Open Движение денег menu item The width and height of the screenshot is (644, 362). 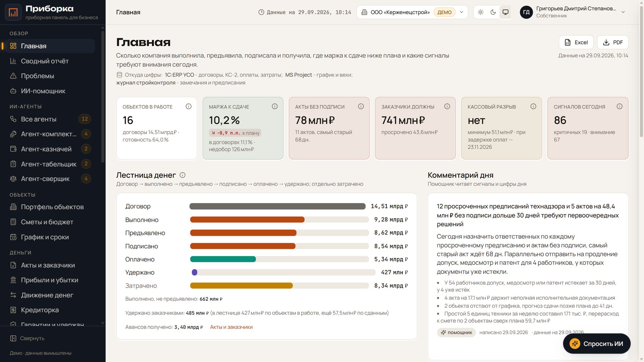(x=50, y=295)
